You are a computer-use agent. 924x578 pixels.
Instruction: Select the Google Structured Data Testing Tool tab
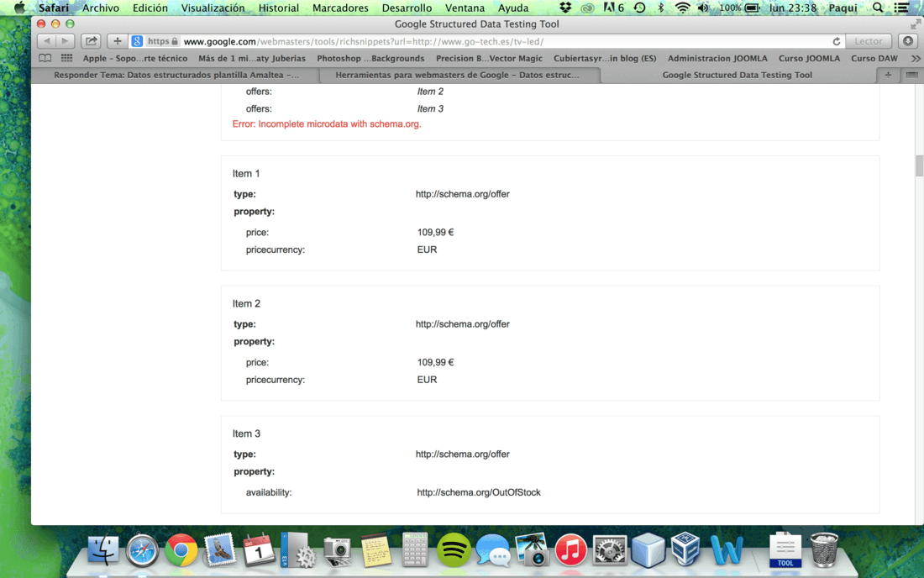(738, 75)
